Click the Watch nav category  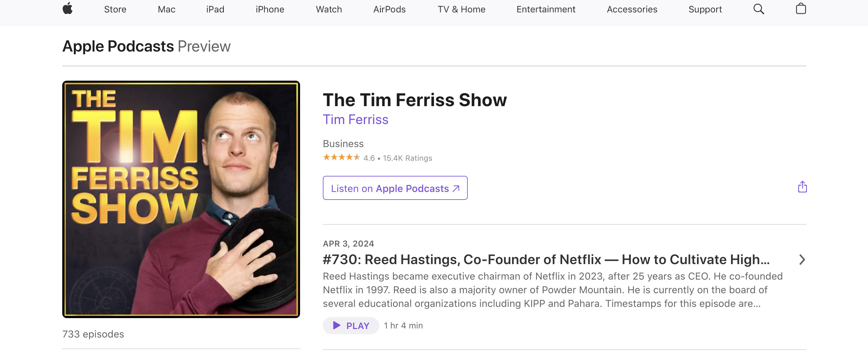(x=329, y=8)
